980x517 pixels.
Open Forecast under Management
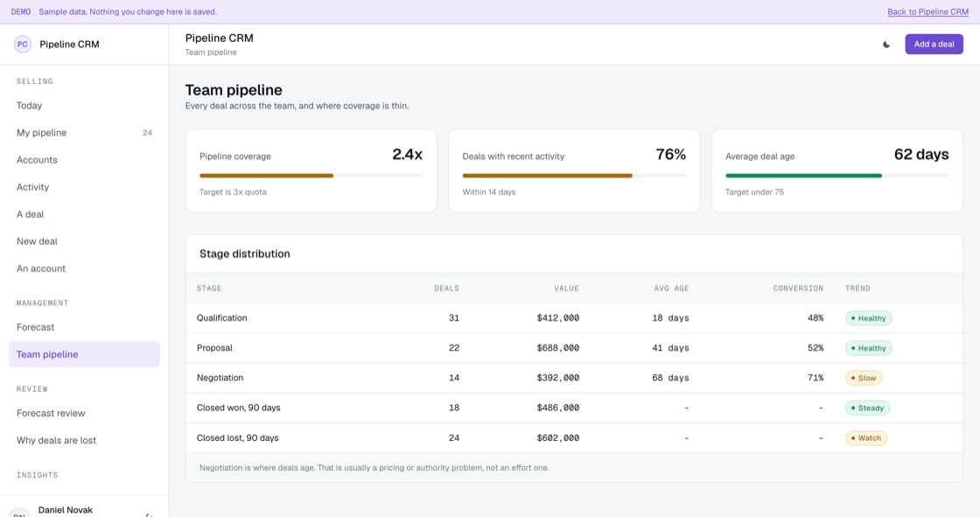[84, 327]
